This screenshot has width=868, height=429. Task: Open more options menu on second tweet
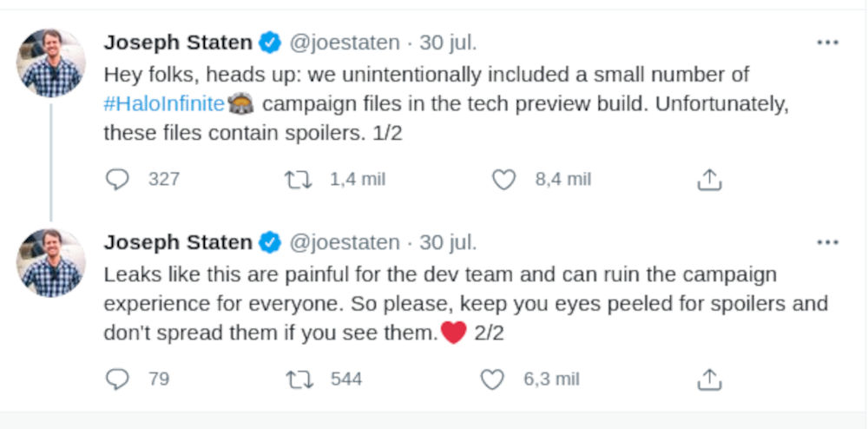827,242
